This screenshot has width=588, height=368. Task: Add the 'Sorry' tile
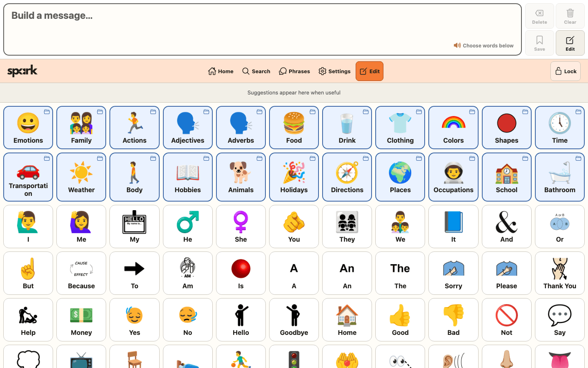click(x=453, y=273)
